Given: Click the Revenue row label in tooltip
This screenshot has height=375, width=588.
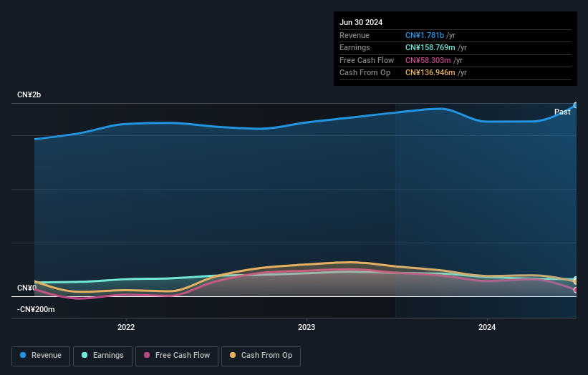Looking at the screenshot, I should [x=355, y=35].
